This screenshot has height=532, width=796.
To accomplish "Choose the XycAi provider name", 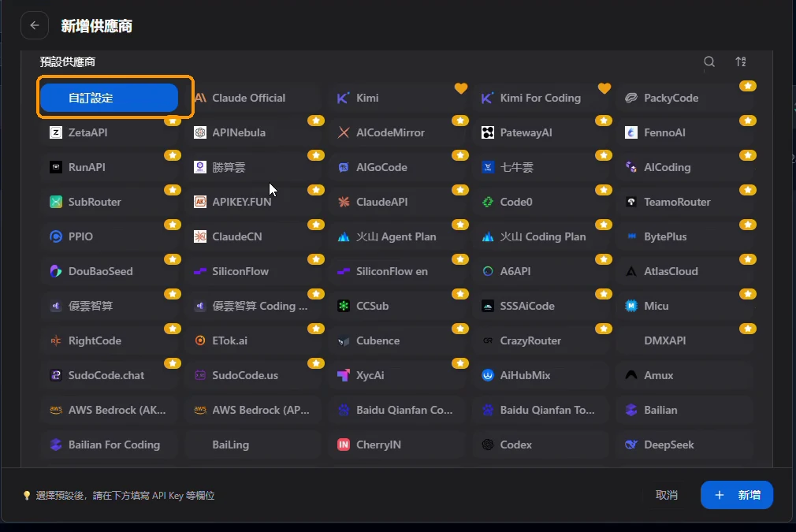I will (370, 375).
